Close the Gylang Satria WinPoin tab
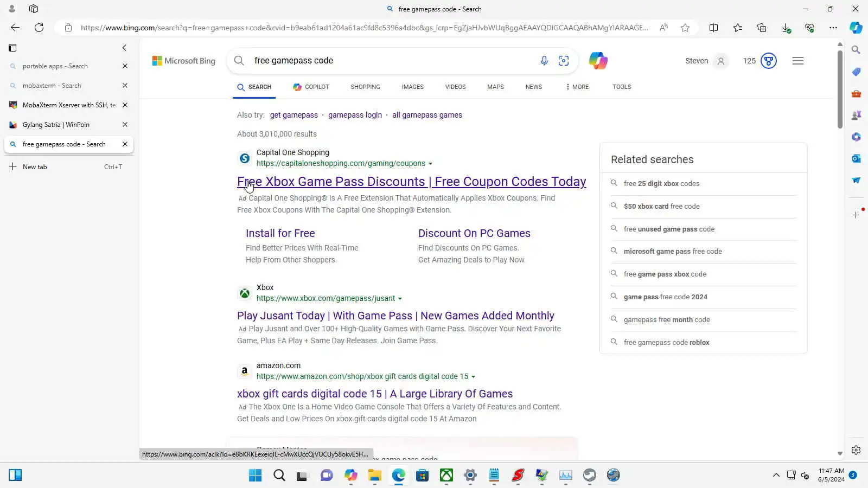 pos(125,125)
